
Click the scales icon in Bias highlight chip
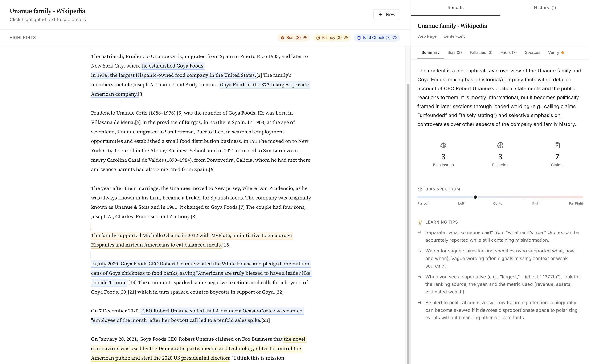pyautogui.click(x=282, y=38)
